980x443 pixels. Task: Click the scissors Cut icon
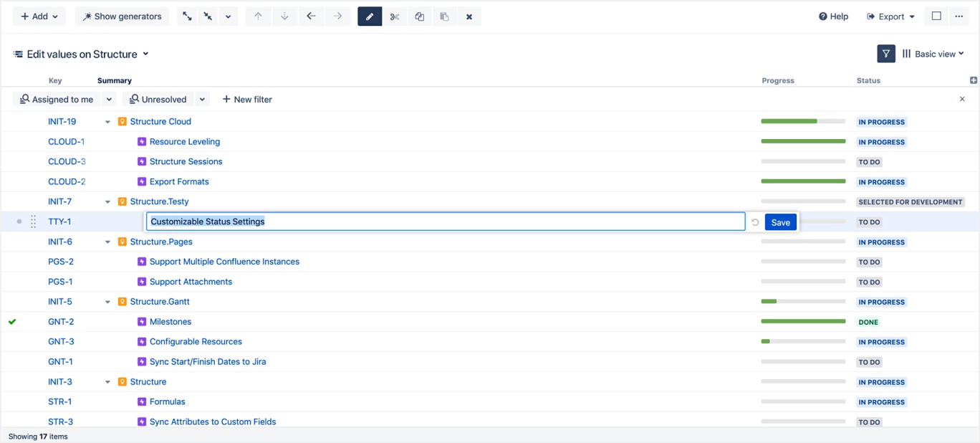(x=395, y=16)
